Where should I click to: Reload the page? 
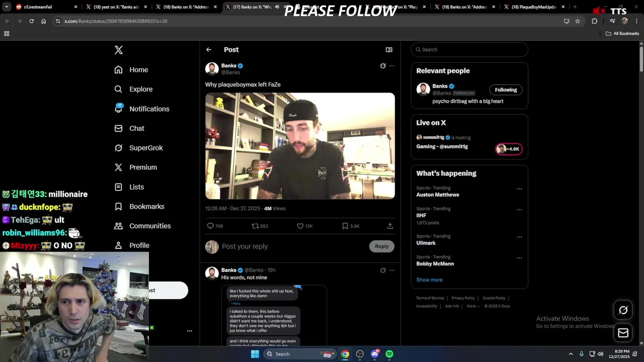coord(31,21)
